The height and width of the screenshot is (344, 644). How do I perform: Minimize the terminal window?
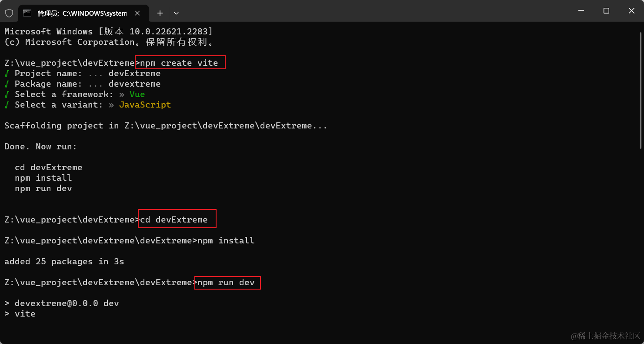point(581,11)
